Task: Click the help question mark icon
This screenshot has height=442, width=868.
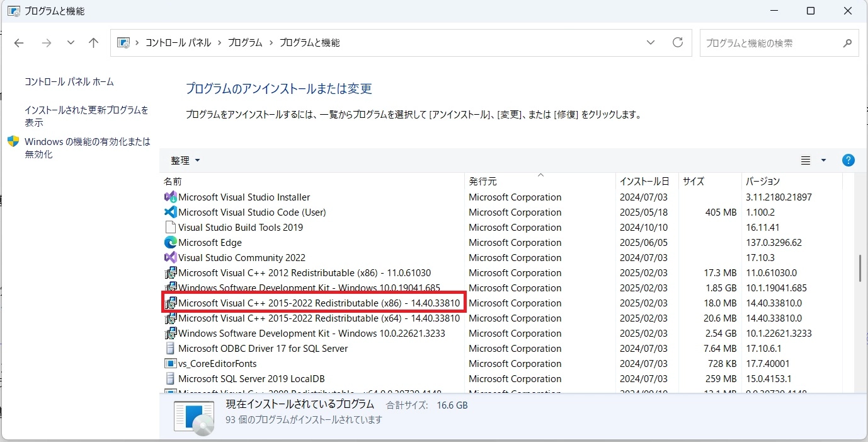Action: tap(848, 160)
